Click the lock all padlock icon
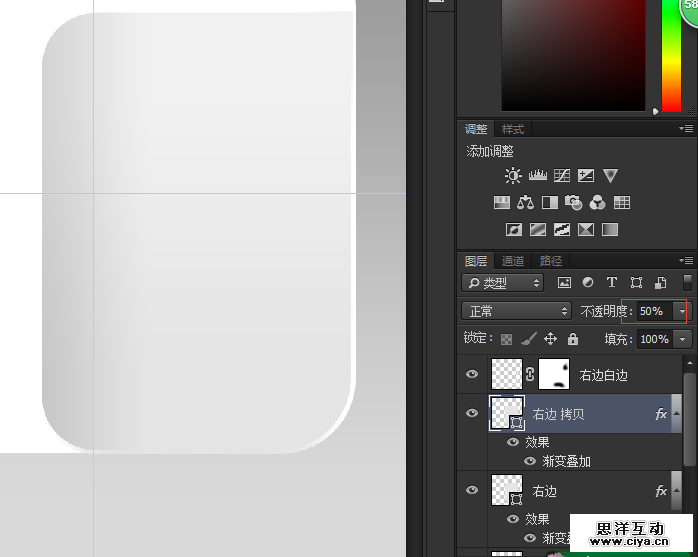Screen dimensions: 698x557 pos(573,339)
